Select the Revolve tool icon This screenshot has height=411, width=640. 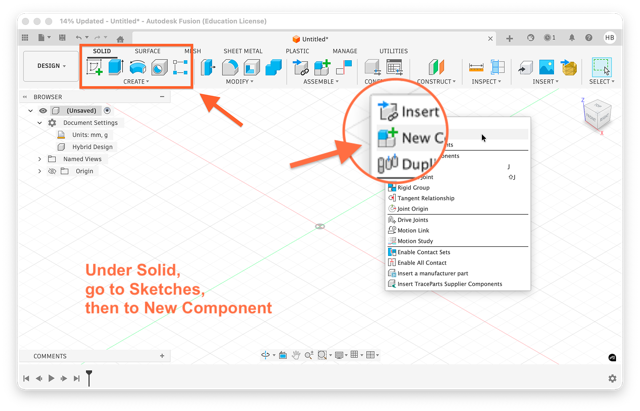(138, 67)
